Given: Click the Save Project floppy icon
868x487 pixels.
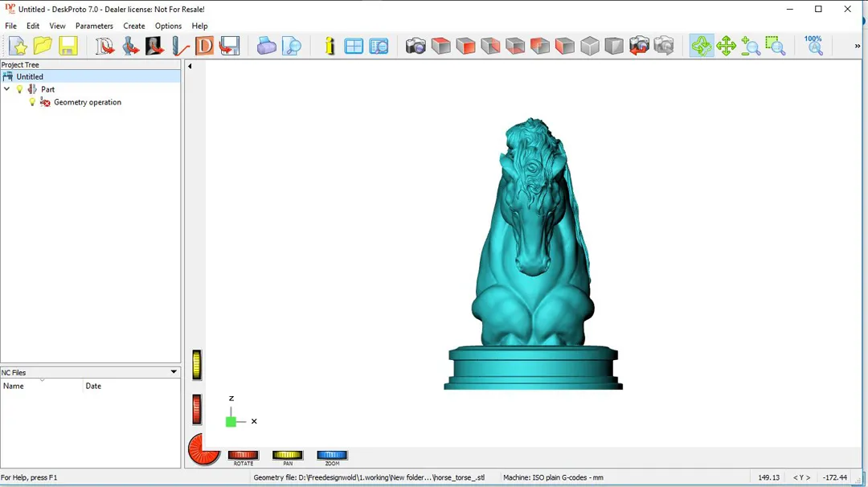Looking at the screenshot, I should click(x=68, y=46).
